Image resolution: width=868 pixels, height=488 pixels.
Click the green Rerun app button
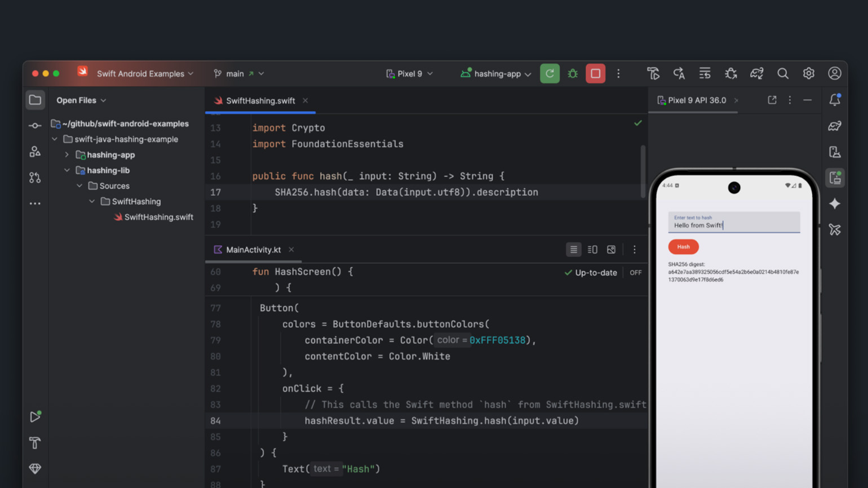pyautogui.click(x=550, y=74)
